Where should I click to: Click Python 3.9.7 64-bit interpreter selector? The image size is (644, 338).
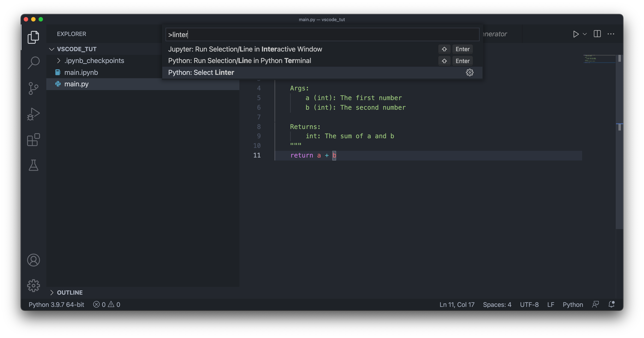coord(56,304)
